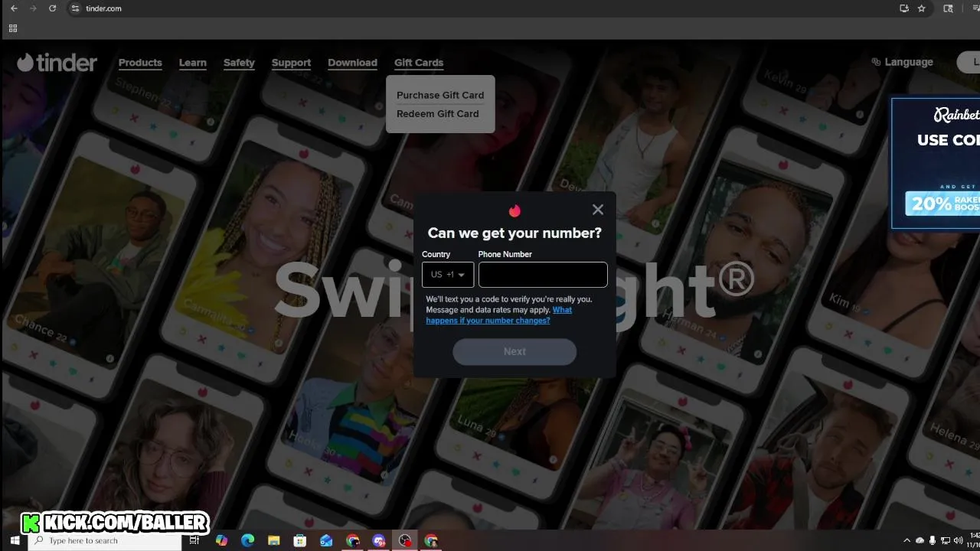Open the tab search icon in browser toolbar
The width and height of the screenshot is (980, 551).
[x=949, y=8]
